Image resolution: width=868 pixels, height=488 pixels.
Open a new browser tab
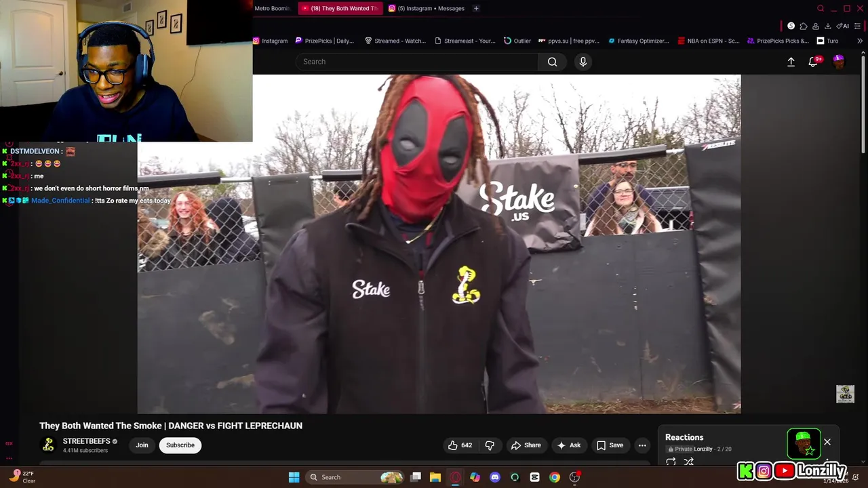coord(476,8)
